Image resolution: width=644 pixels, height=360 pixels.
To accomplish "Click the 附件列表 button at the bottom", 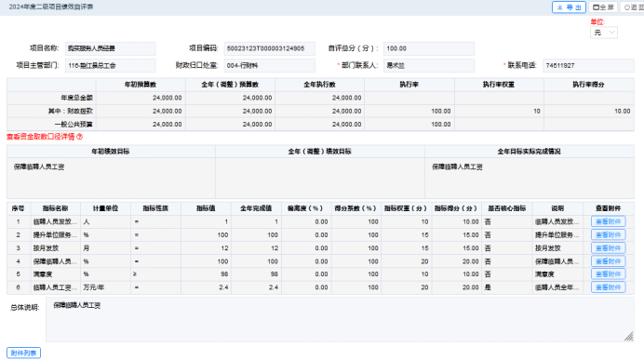I will pyautogui.click(x=23, y=353).
